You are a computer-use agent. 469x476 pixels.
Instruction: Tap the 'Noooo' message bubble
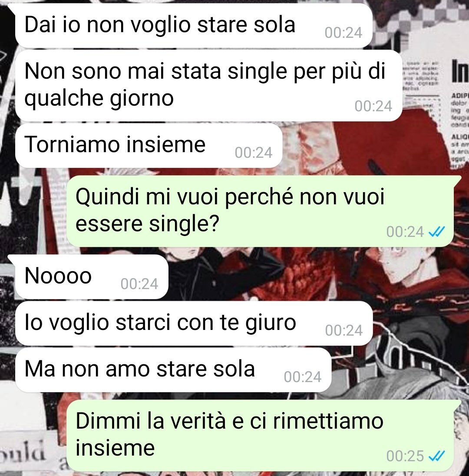click(92, 277)
